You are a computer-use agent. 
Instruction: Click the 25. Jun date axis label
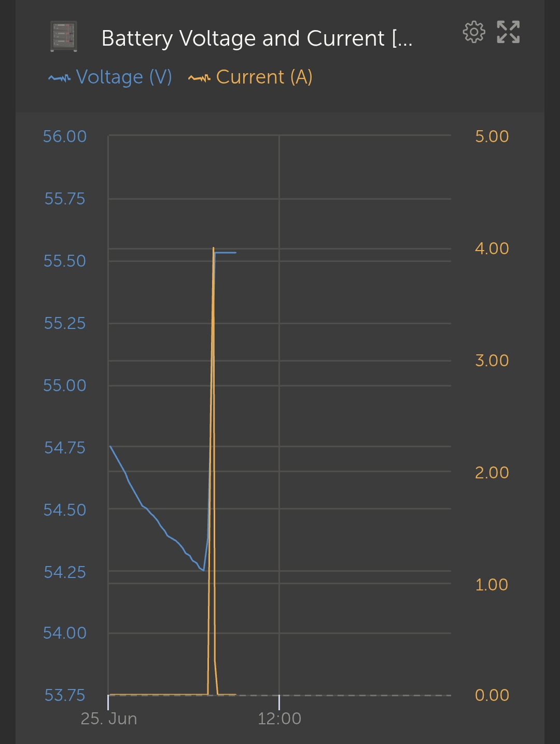click(x=109, y=719)
